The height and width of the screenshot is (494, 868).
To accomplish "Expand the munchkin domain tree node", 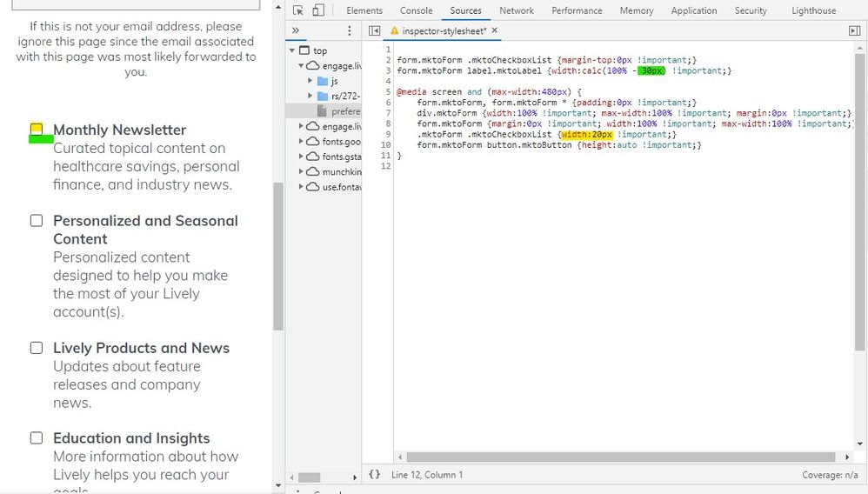I will (302, 172).
